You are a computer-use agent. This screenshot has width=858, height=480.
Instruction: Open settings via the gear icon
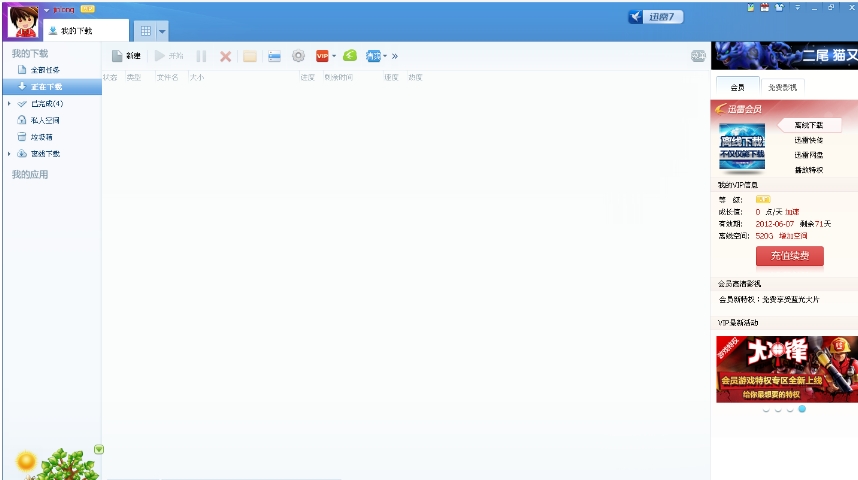[298, 56]
